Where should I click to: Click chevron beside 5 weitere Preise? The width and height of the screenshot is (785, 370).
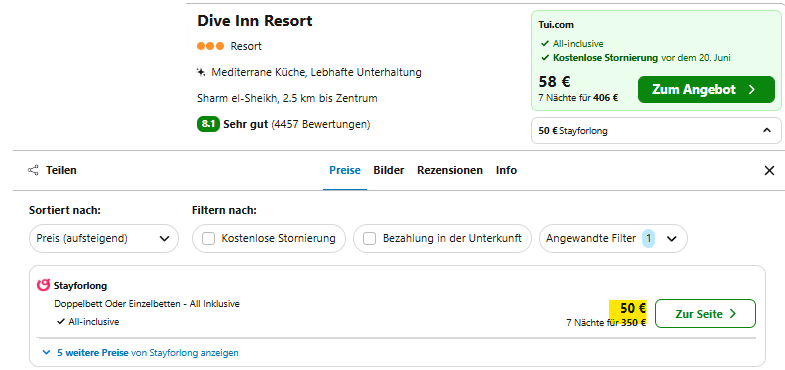[47, 352]
